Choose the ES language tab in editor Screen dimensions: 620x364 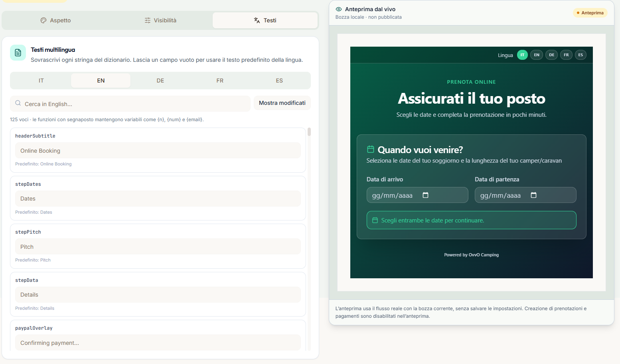point(279,81)
